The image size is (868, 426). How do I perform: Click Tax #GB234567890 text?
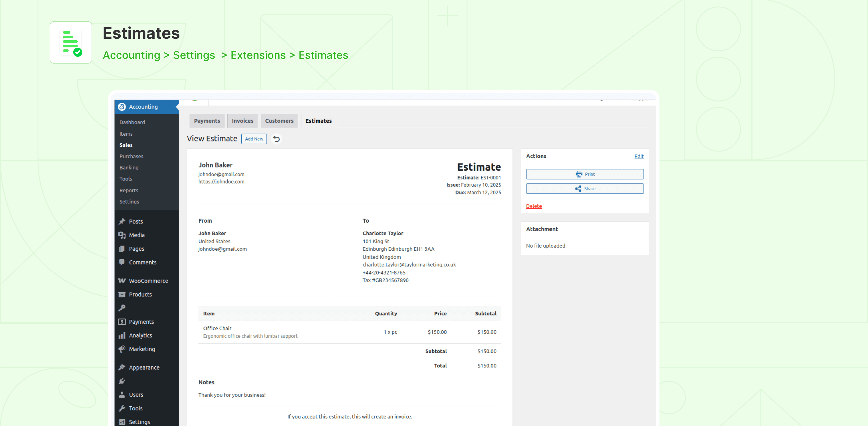[x=386, y=280]
